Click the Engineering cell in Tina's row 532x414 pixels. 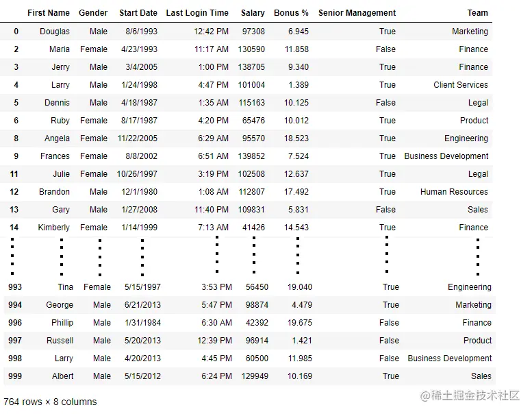pos(470,287)
